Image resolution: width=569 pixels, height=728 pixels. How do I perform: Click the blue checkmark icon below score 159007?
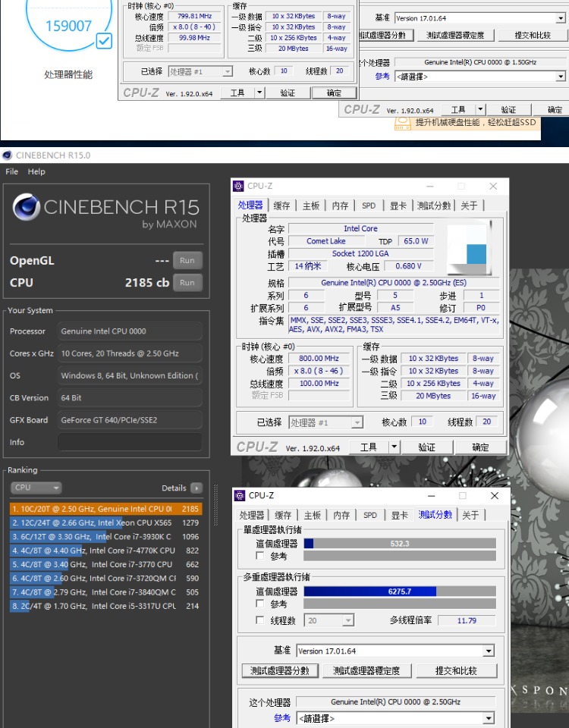[x=104, y=41]
